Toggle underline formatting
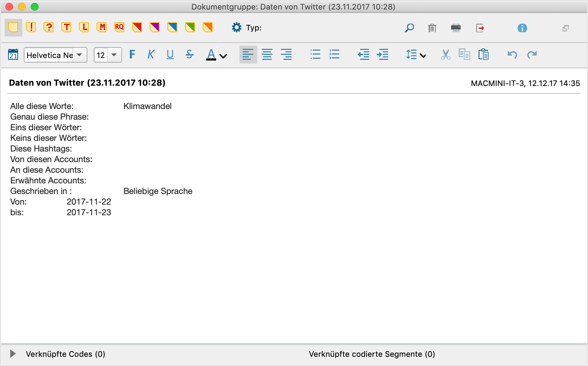 (x=170, y=55)
